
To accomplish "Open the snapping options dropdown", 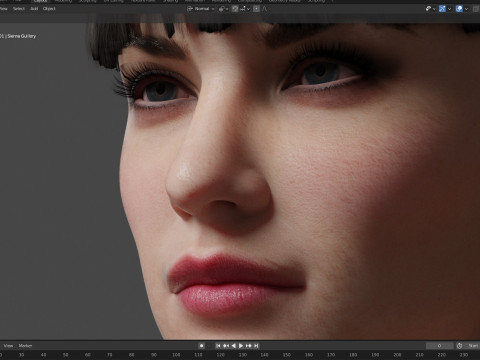I will click(x=245, y=9).
